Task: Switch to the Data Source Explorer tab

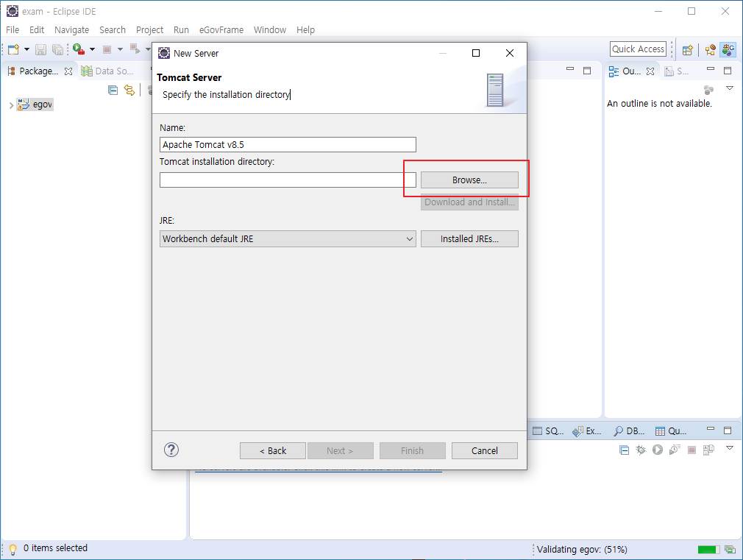Action: (107, 71)
